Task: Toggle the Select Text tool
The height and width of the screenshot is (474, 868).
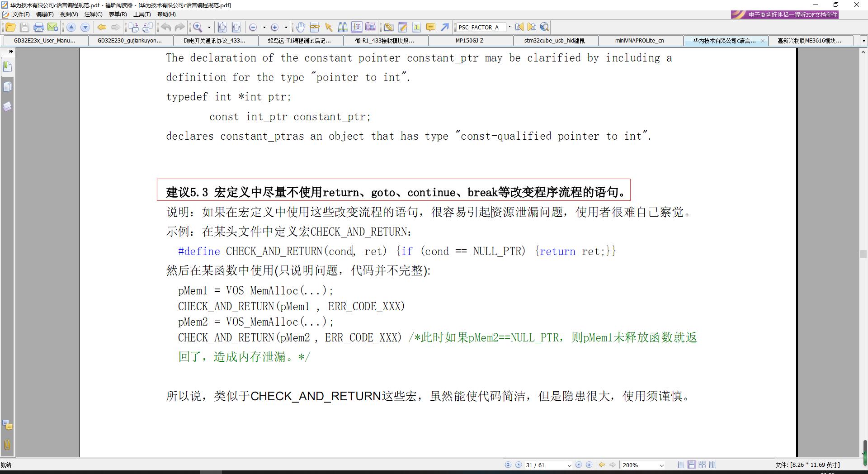Action: click(x=357, y=27)
